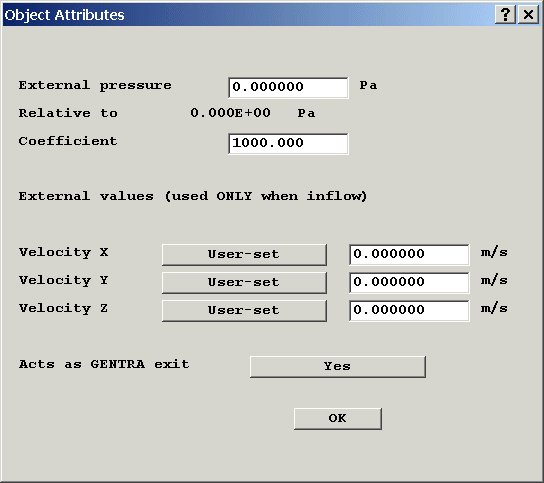This screenshot has height=483, width=544.
Task: Click the 'Velocity Y' label
Action: click(63, 280)
